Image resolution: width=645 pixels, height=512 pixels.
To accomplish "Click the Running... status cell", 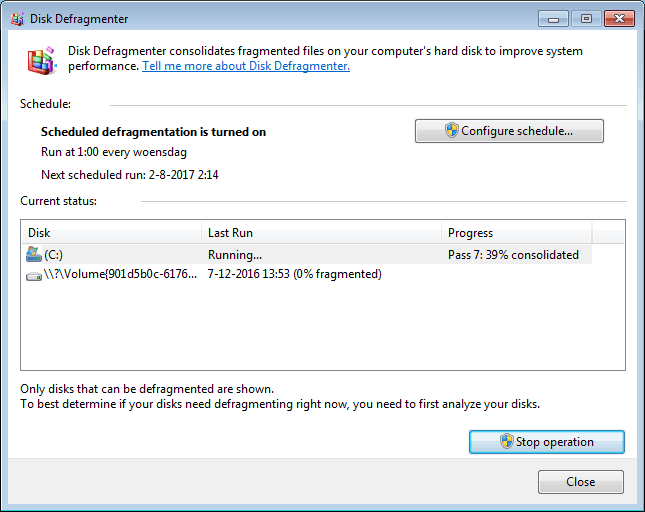I will (235, 255).
